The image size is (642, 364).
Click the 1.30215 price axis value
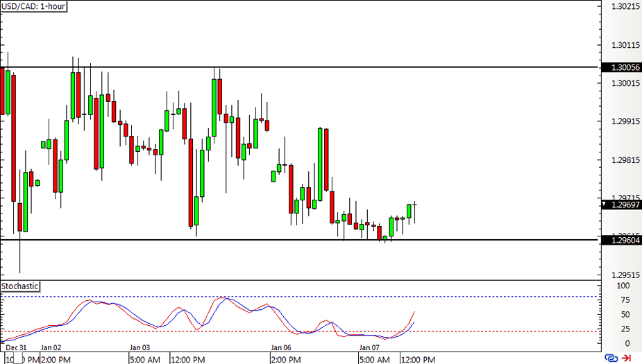point(625,6)
